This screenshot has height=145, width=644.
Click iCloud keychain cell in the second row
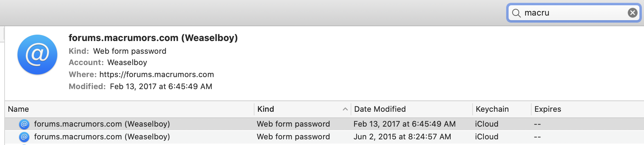coord(486,137)
